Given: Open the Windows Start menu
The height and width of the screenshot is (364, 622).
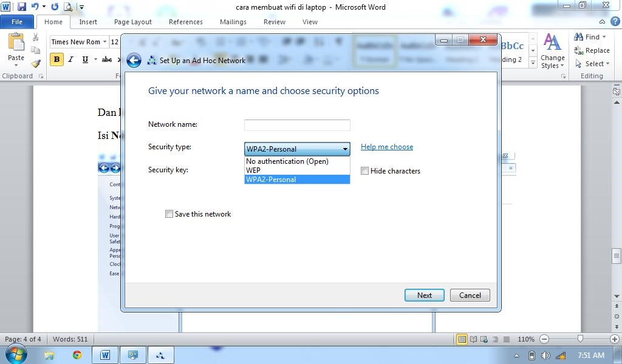Looking at the screenshot, I should pos(16,354).
